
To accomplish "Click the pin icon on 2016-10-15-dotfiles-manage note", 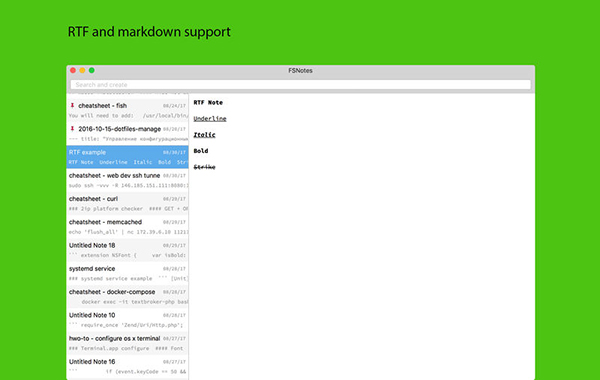I will 72,129.
